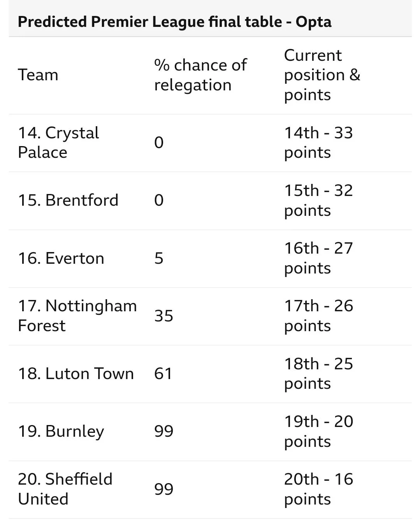The image size is (420, 531).
Task: Select the '16. Everton' row label
Action: tap(61, 258)
